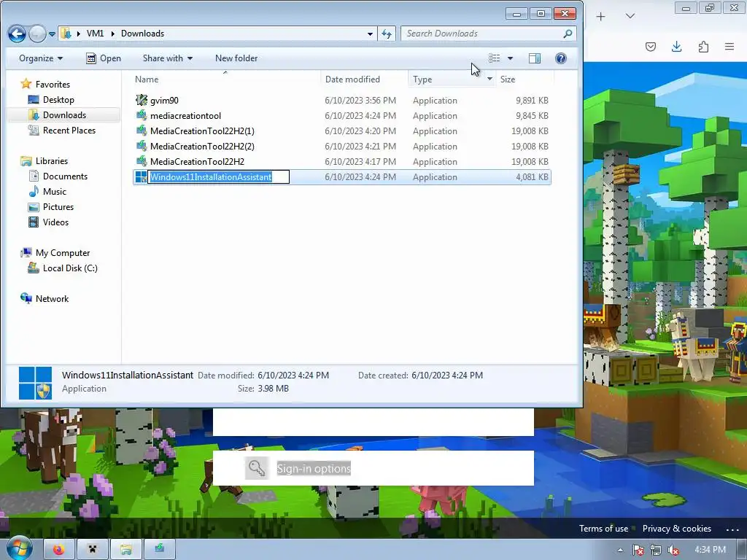
Task: Click the Windows11InstallationAssistant file icon
Action: (141, 176)
